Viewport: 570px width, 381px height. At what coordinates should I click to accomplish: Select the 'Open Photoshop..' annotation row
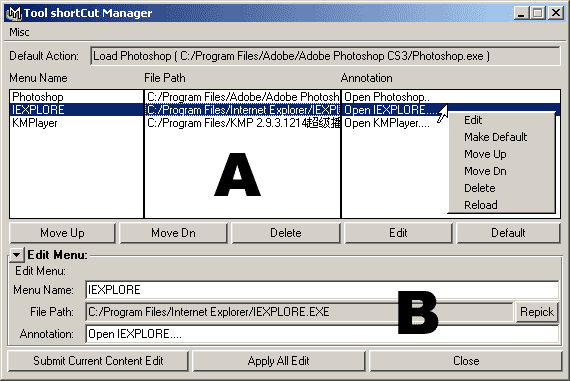click(451, 97)
